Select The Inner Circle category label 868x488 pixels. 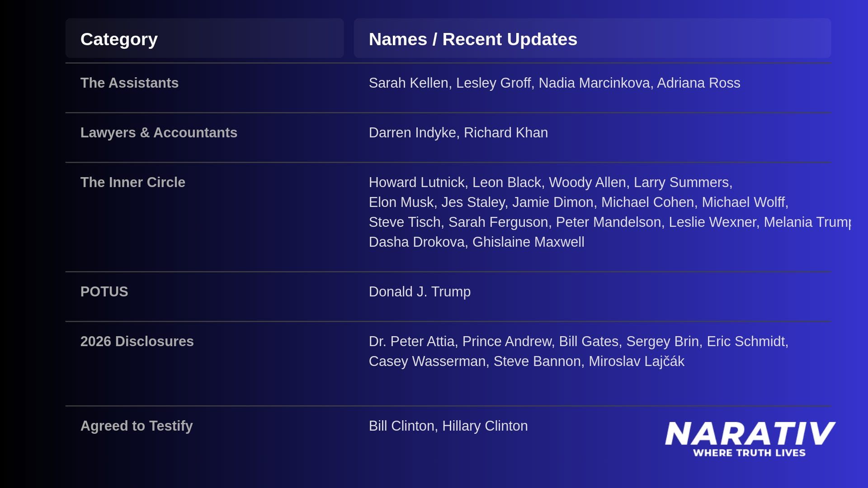click(x=132, y=183)
